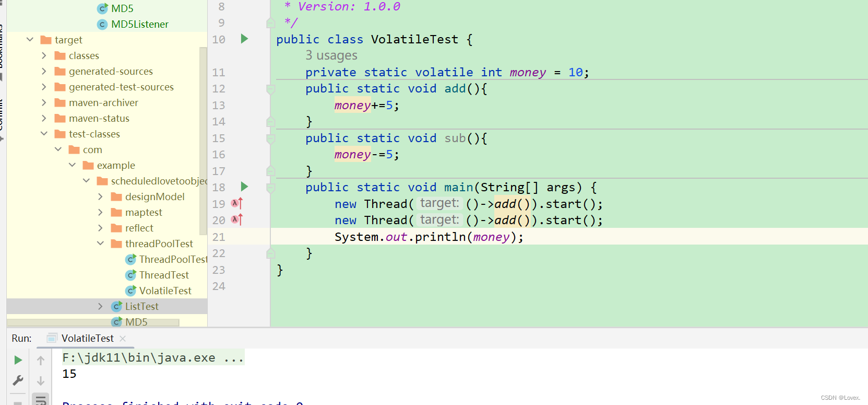The height and width of the screenshot is (405, 868).
Task: Expand the generated-sources folder
Action: coord(44,71)
